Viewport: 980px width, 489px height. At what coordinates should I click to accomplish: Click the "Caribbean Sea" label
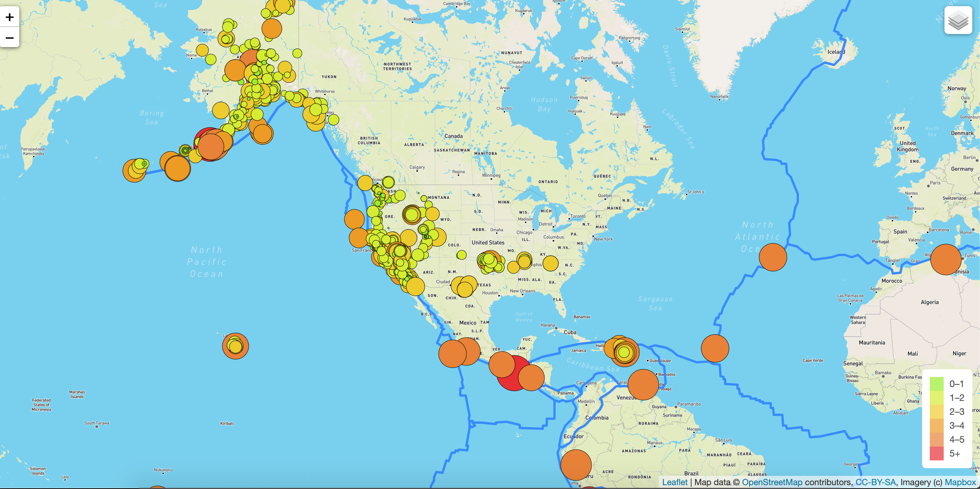pos(593,365)
